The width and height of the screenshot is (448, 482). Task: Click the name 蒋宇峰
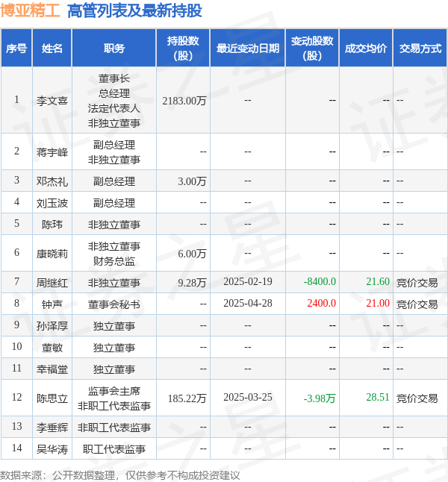(x=52, y=152)
